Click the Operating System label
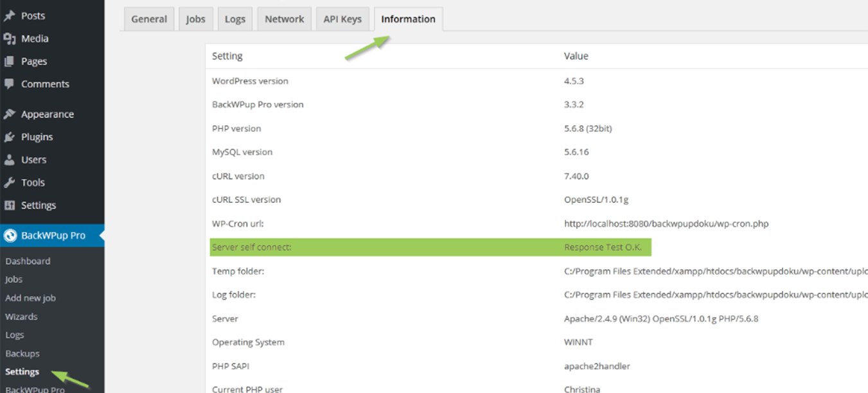868x393 pixels. click(x=248, y=342)
